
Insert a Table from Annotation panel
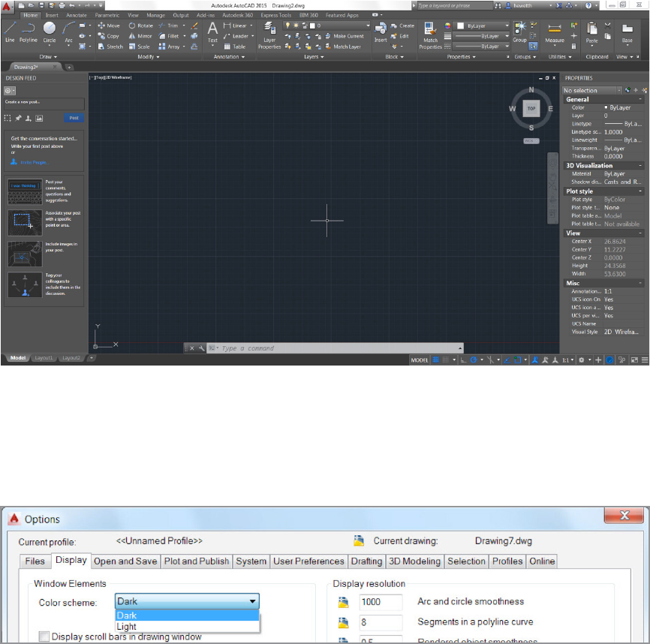(x=235, y=47)
